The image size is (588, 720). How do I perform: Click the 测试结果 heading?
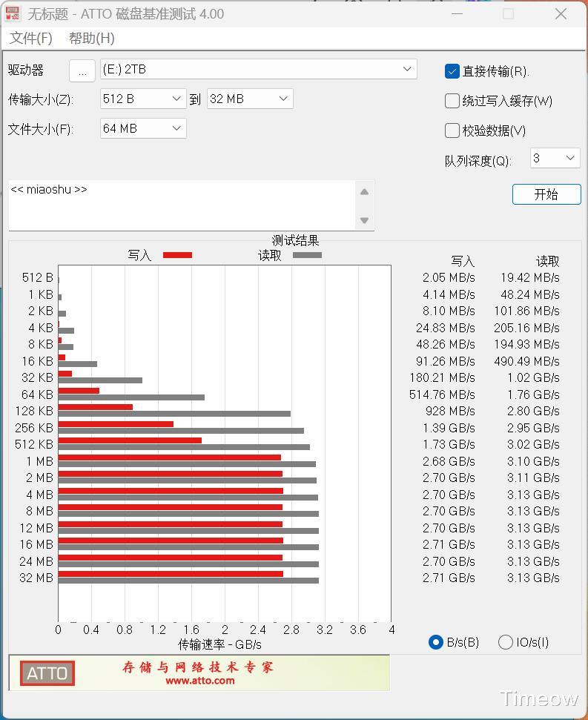click(295, 240)
